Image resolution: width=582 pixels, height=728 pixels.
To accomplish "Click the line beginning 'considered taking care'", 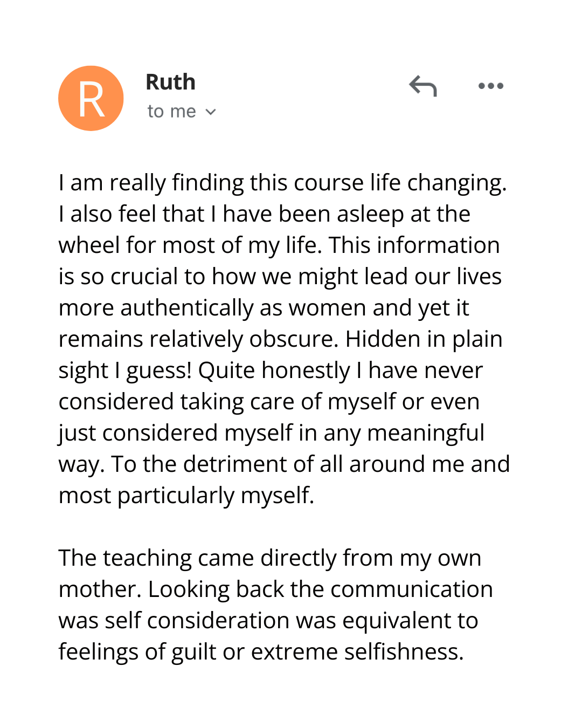I will [268, 402].
